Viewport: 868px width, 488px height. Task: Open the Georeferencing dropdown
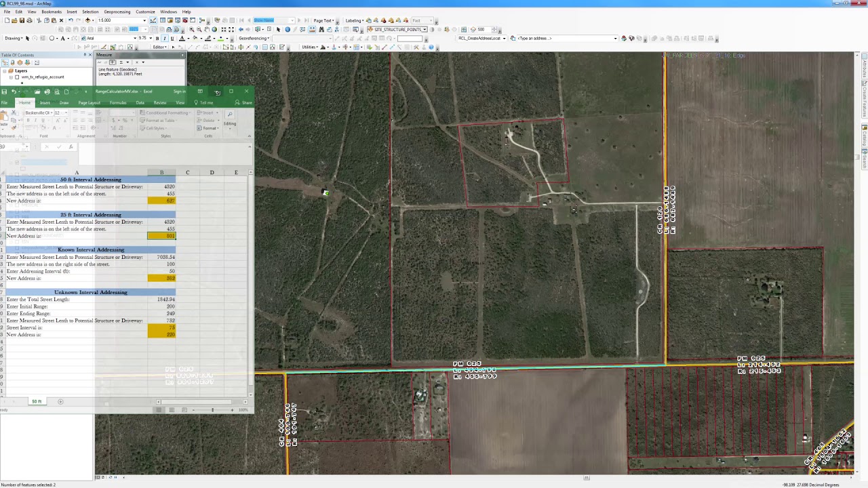click(x=254, y=39)
